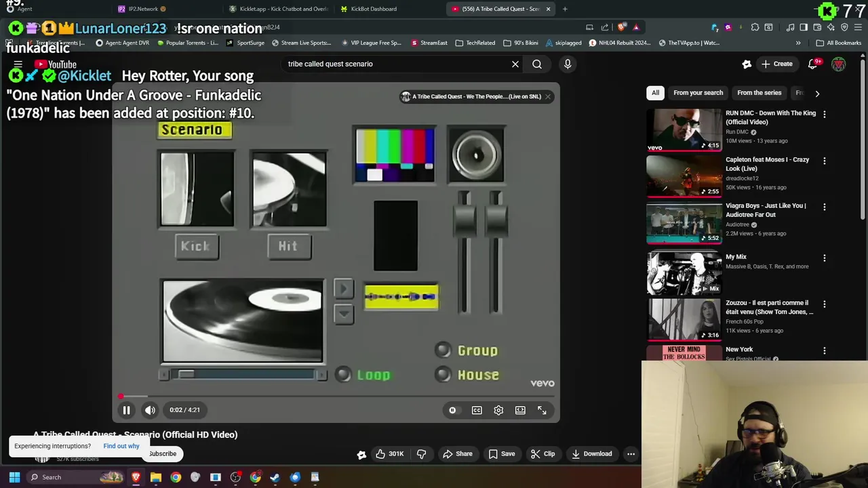Open the Brave wallet icon
This screenshot has width=868, height=488.
pyautogui.click(x=817, y=27)
